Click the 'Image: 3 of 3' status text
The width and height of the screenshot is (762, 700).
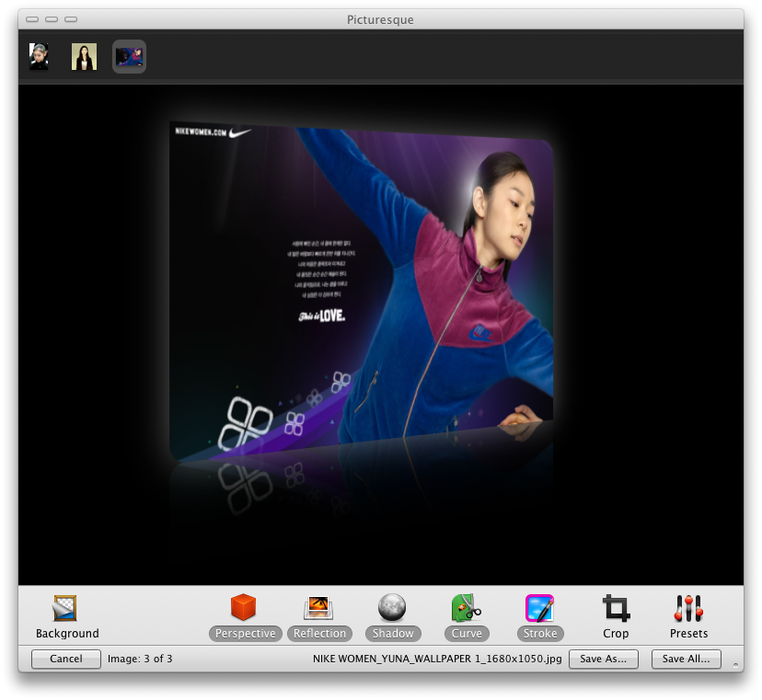140,659
